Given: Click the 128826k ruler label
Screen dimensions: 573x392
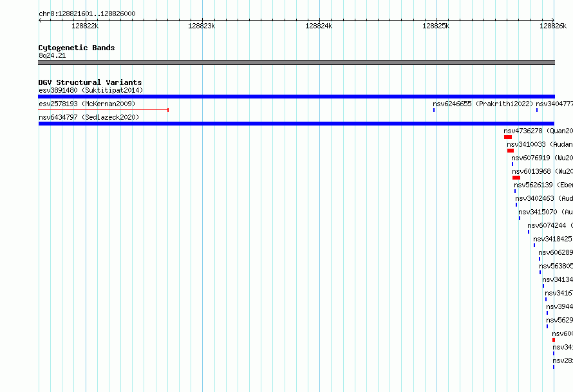Looking at the screenshot, I should coord(553,26).
